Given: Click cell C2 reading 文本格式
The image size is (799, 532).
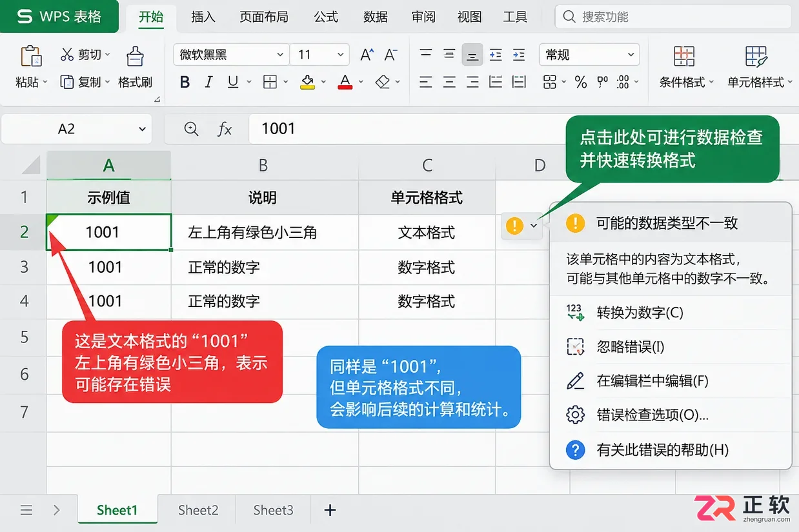Looking at the screenshot, I should tap(427, 232).
